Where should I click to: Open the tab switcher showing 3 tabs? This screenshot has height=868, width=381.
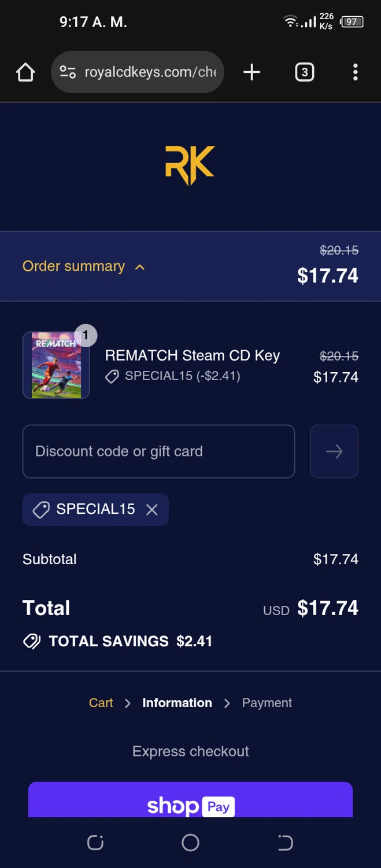304,72
